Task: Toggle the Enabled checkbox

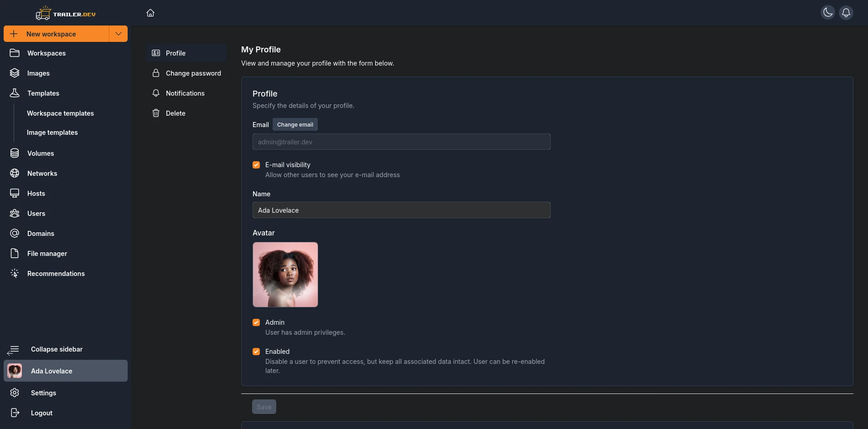Action: tap(256, 352)
